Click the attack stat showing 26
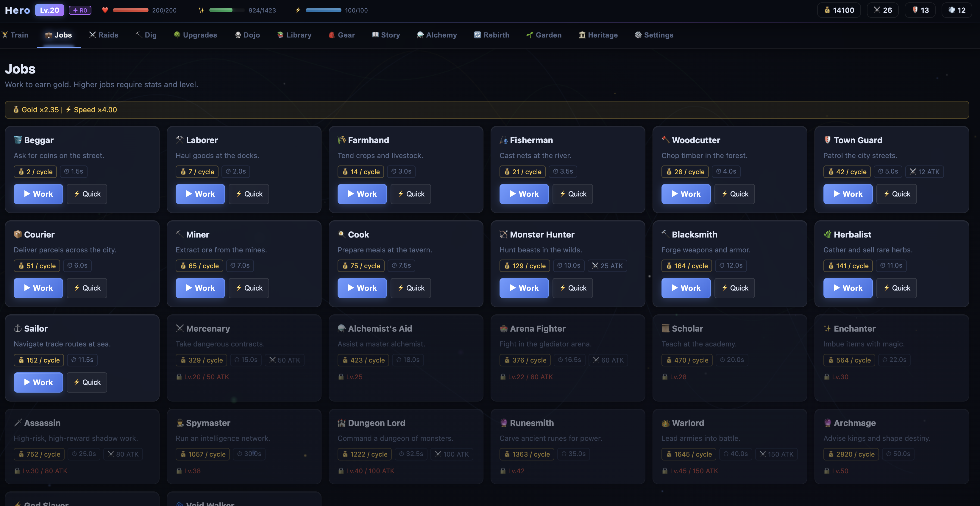The image size is (980, 506). click(x=883, y=10)
